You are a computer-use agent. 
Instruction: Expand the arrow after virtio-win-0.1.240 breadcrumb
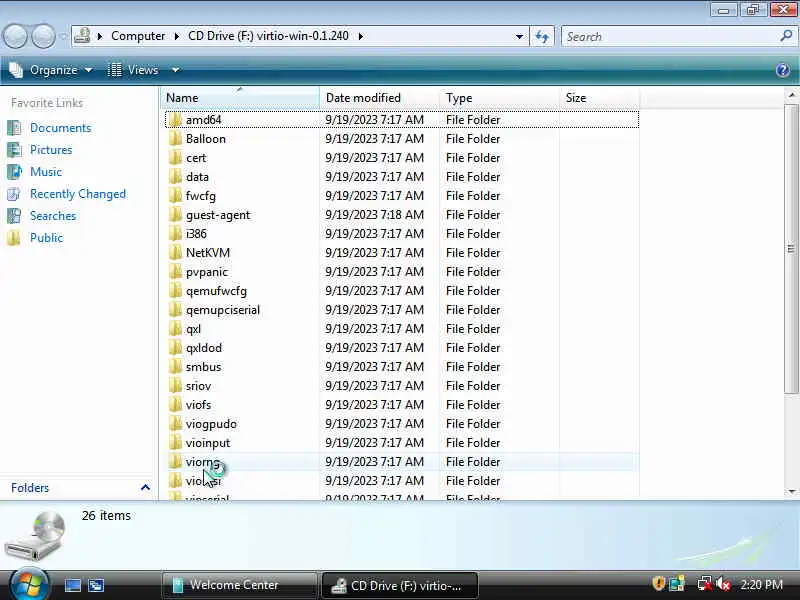pyautogui.click(x=361, y=36)
